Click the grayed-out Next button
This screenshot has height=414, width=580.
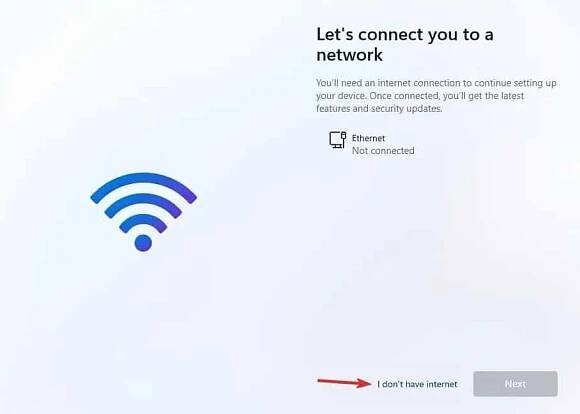pyautogui.click(x=515, y=384)
